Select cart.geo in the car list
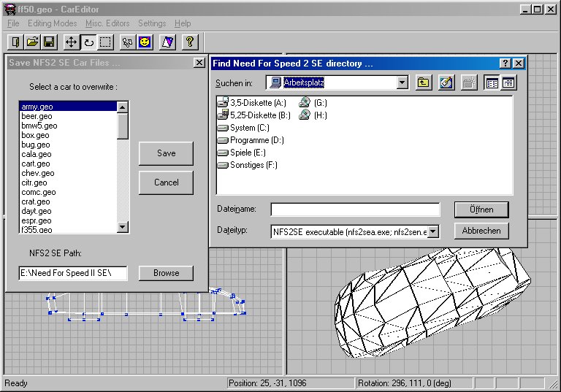Screen dimensions: 561x392 pyautogui.click(x=68, y=164)
